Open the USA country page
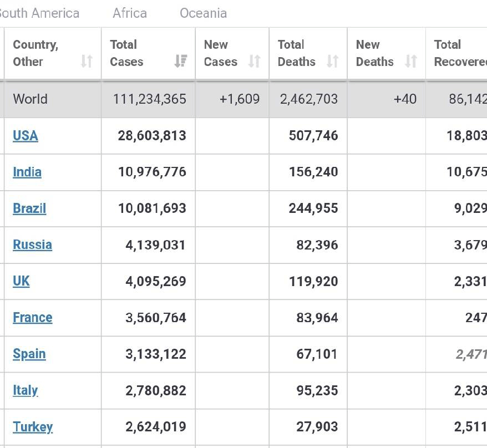This screenshot has height=448, width=487. tap(26, 136)
